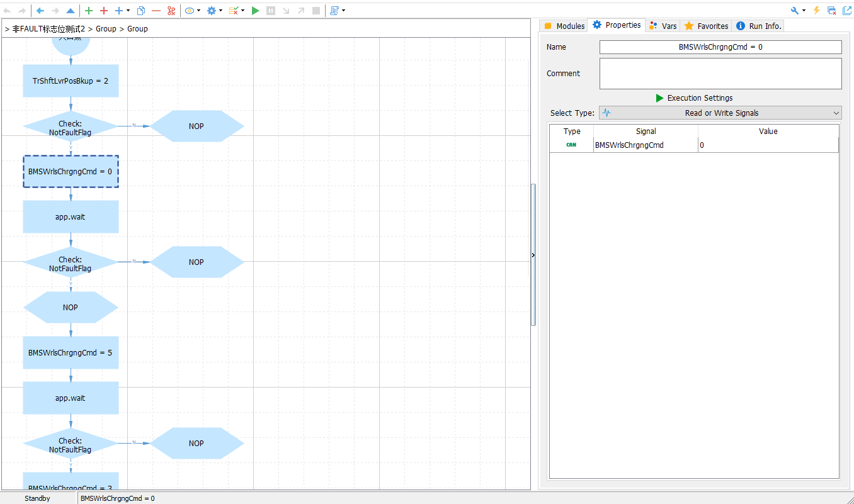Select the TrShftLvrPosBkup = 2 block
854x504 pixels.
(x=71, y=81)
